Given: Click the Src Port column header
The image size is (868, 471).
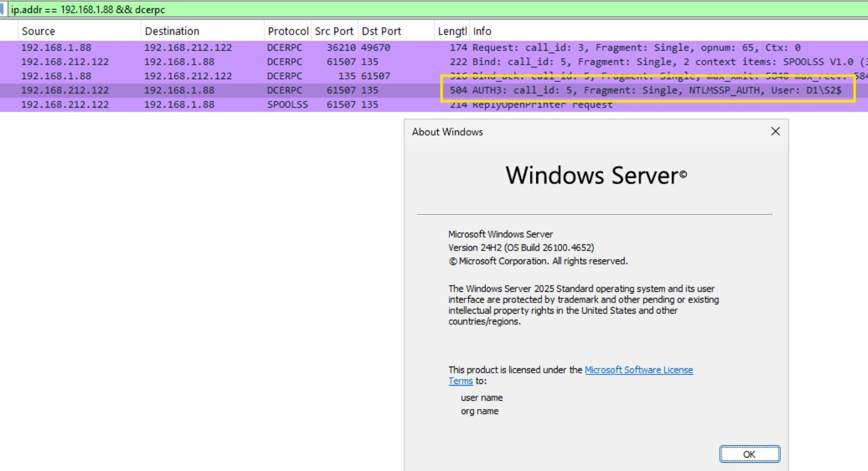Looking at the screenshot, I should pyautogui.click(x=334, y=31).
